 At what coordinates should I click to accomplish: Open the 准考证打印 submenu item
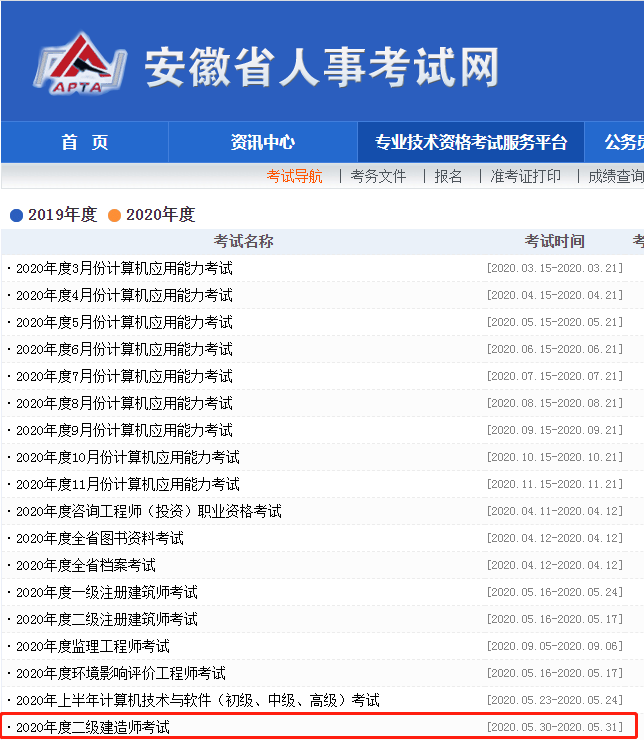(x=525, y=176)
